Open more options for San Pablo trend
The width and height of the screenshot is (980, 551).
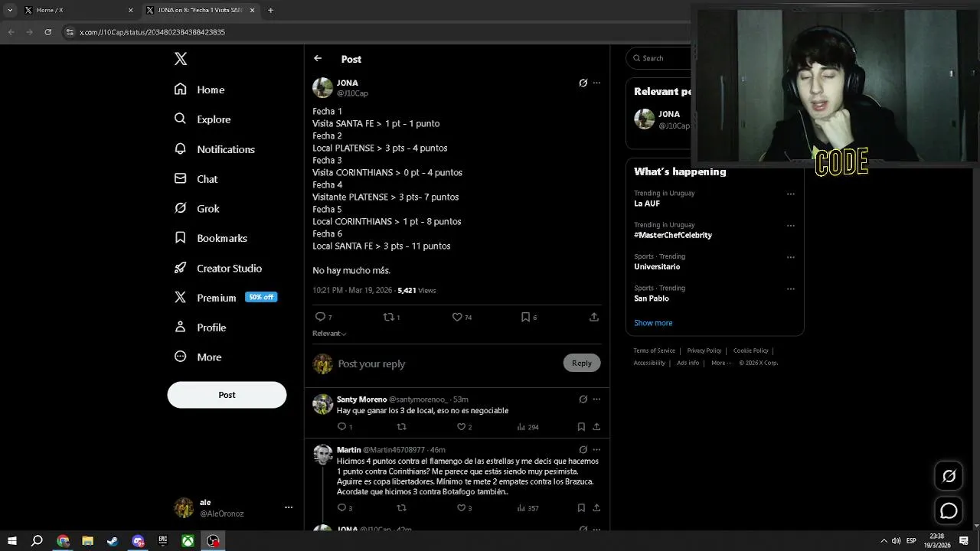click(791, 289)
